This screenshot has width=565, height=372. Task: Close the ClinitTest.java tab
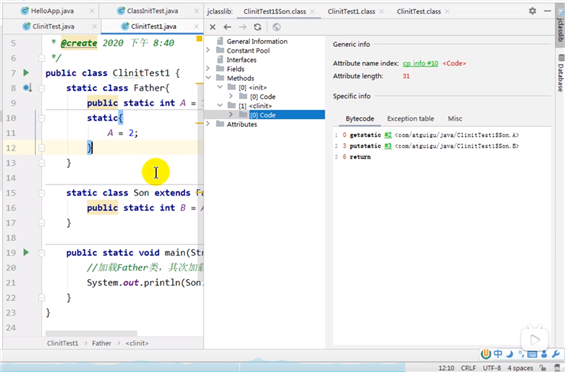94,26
